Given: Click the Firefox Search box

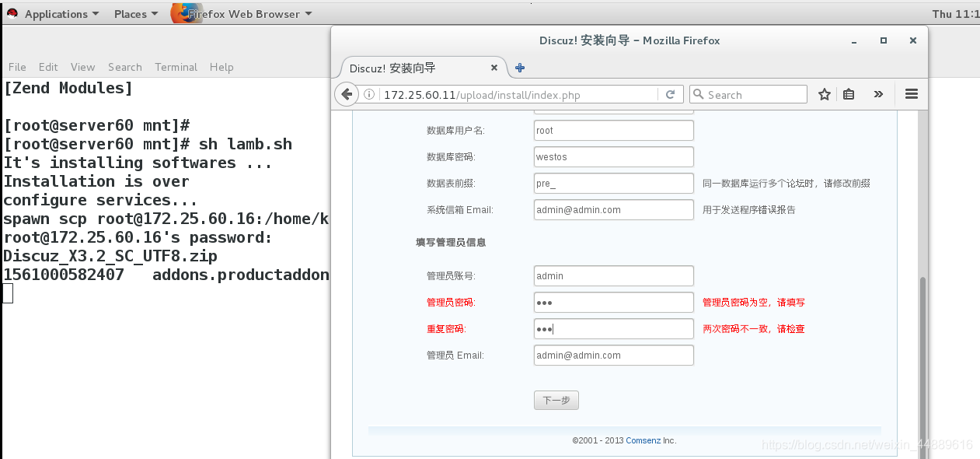Looking at the screenshot, I should pos(748,95).
